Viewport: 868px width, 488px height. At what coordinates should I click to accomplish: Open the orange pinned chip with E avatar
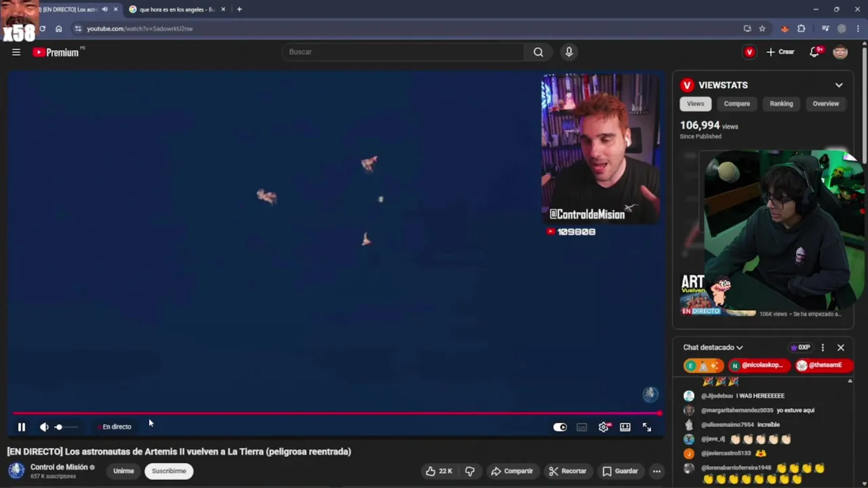click(x=704, y=365)
